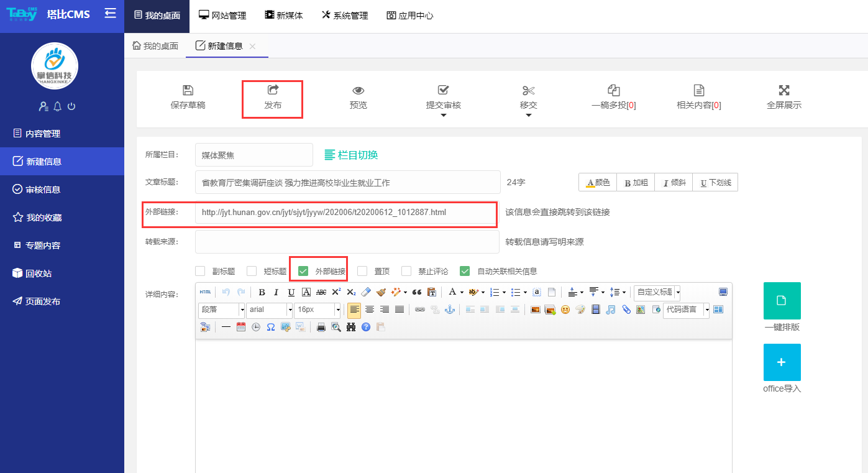This screenshot has width=868, height=473.
Task: Clear formatting with eraser icon
Action: click(x=366, y=292)
